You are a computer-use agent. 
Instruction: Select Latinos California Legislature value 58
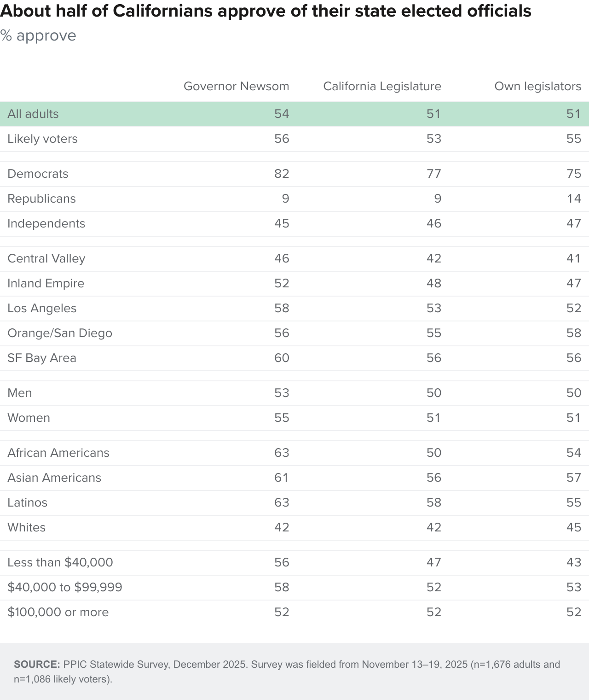tap(434, 502)
